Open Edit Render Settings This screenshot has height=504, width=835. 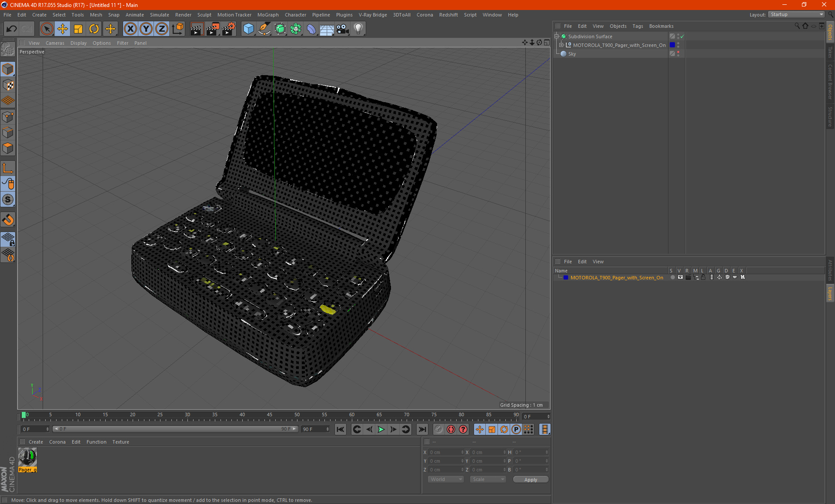pos(229,29)
